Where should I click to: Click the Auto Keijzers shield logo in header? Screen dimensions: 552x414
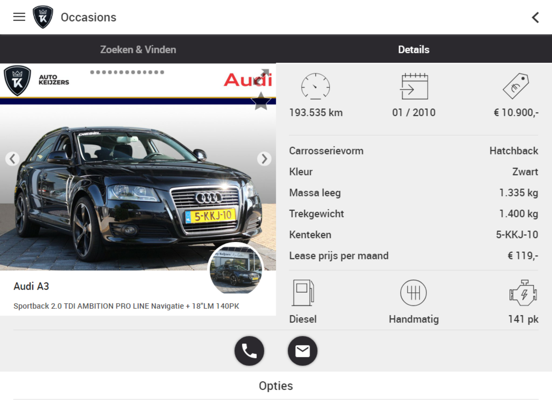[43, 17]
